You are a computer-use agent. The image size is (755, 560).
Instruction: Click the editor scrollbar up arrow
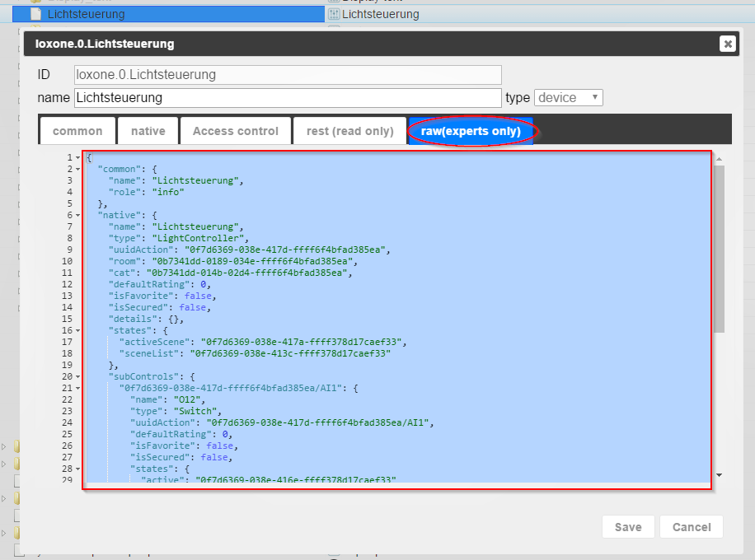(x=719, y=159)
